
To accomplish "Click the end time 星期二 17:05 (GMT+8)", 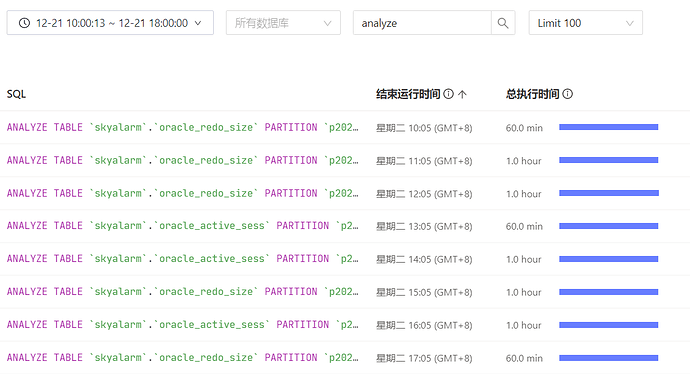I will tap(424, 359).
